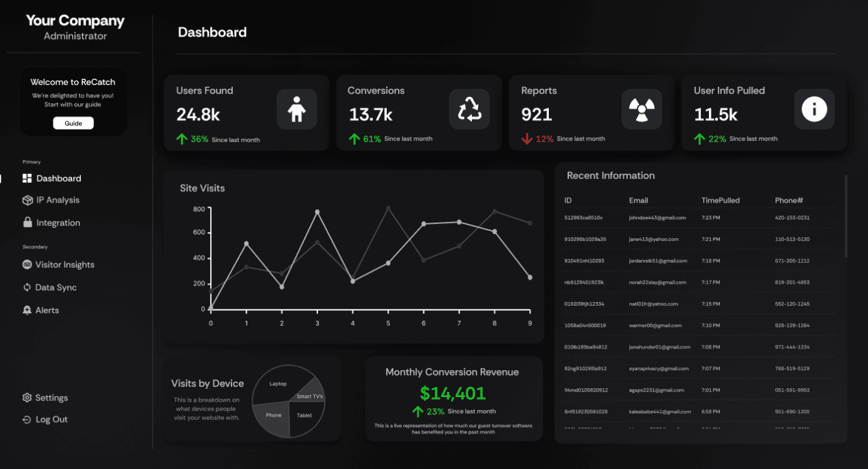Click phone number 552-120-1245

click(x=792, y=304)
